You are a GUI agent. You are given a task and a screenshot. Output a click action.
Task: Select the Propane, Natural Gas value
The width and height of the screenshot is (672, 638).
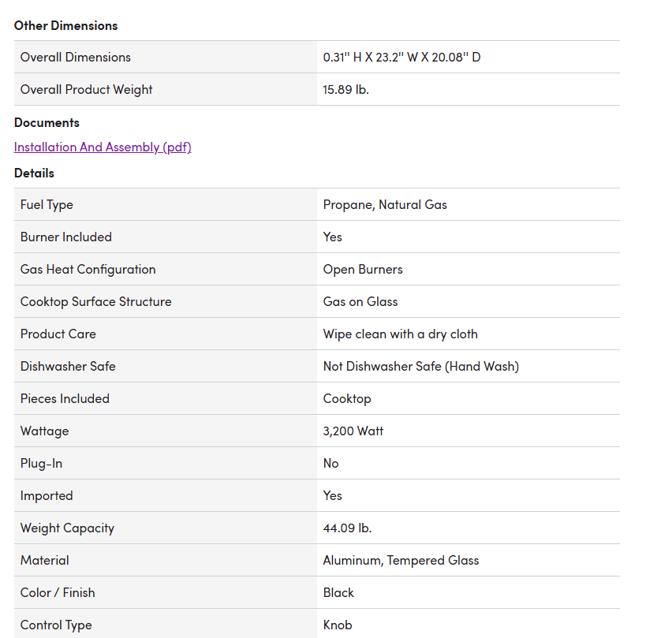tap(385, 205)
